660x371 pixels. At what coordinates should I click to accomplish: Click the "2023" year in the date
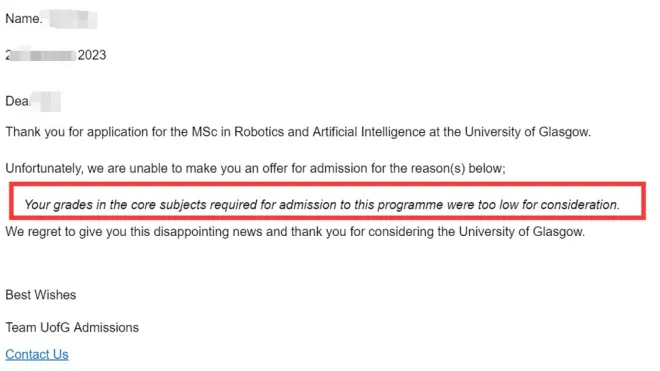92,55
